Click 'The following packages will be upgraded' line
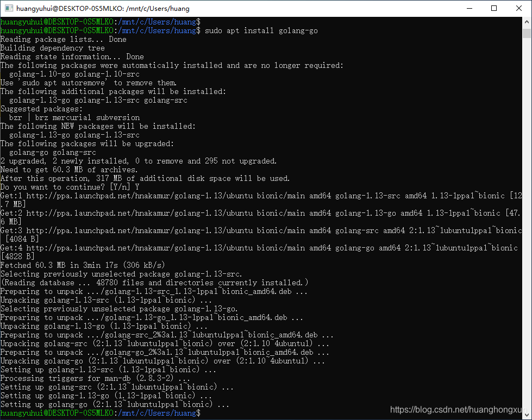Viewport: 532px width, 420px height. pyautogui.click(x=87, y=143)
